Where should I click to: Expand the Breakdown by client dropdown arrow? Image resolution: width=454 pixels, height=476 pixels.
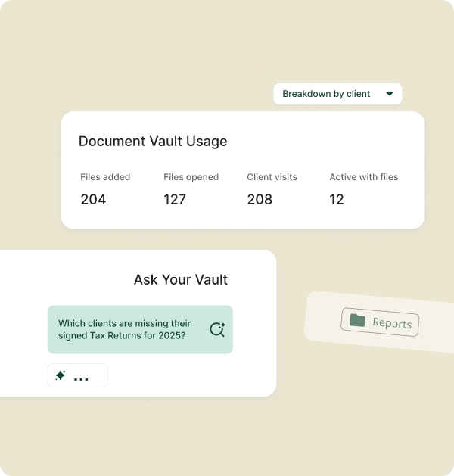coord(390,94)
